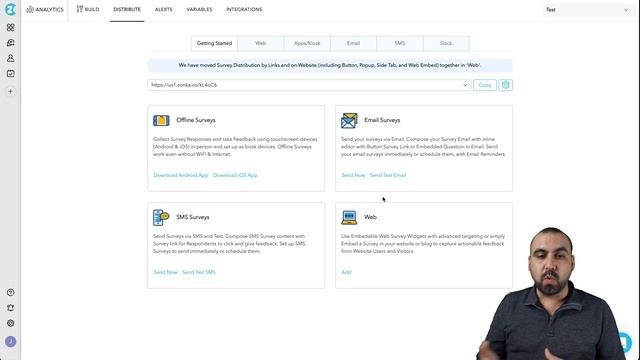640x360 pixels.
Task: Open the Alerts tab
Action: (164, 9)
